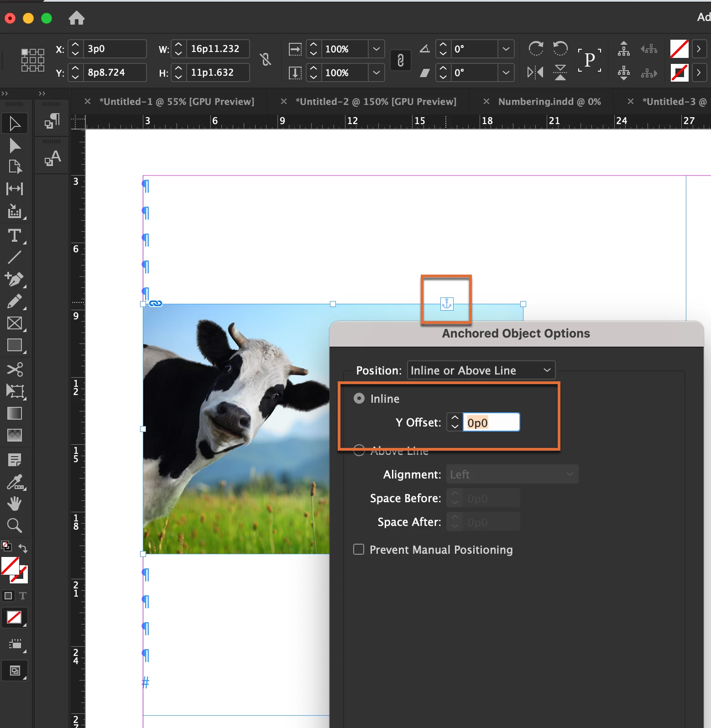Screen dimensions: 711x728
Task: Activate the Hand tool
Action: pyautogui.click(x=15, y=504)
